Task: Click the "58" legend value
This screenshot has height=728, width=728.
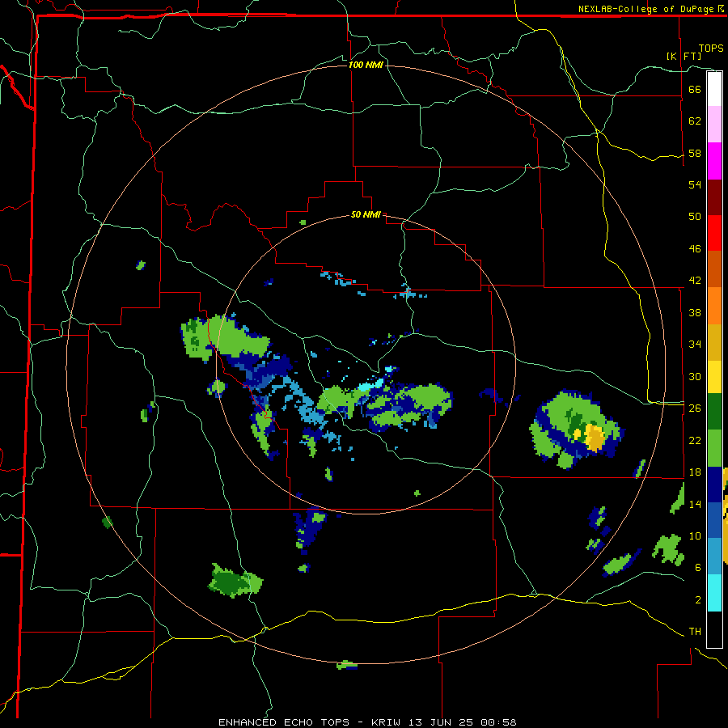Action: click(x=695, y=153)
